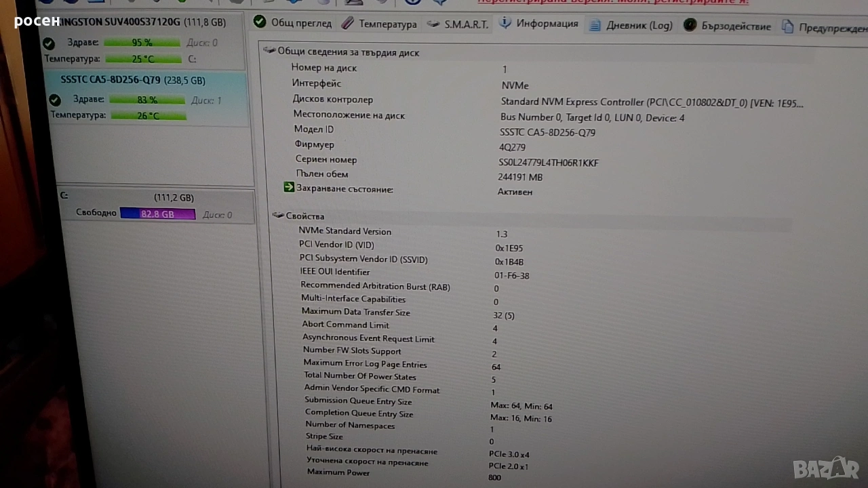Viewport: 868px width, 488px height.
Task: Click the 'Номер на диск' label
Action: tap(323, 68)
